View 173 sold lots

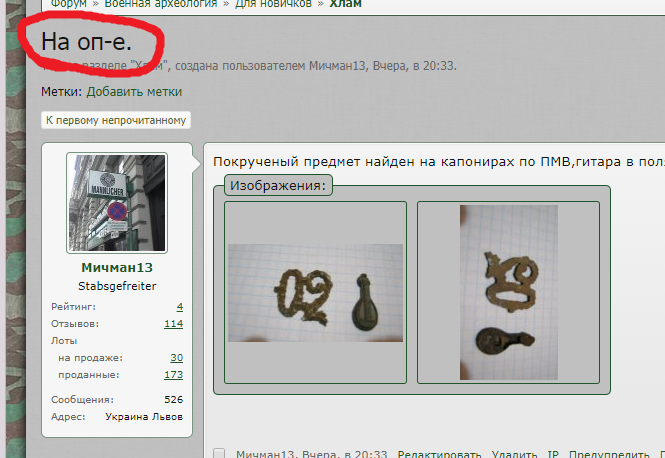pyautogui.click(x=173, y=375)
